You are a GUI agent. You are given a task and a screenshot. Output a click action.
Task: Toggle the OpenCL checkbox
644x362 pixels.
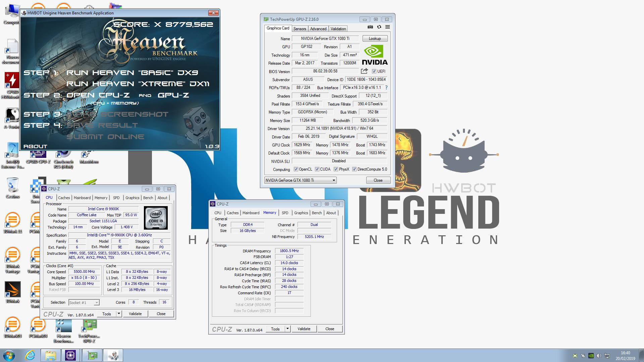tap(296, 169)
